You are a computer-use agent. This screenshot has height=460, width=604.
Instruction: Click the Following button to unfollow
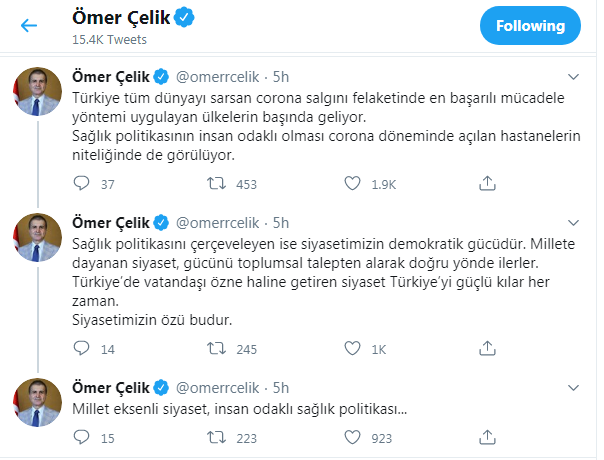[x=529, y=26]
